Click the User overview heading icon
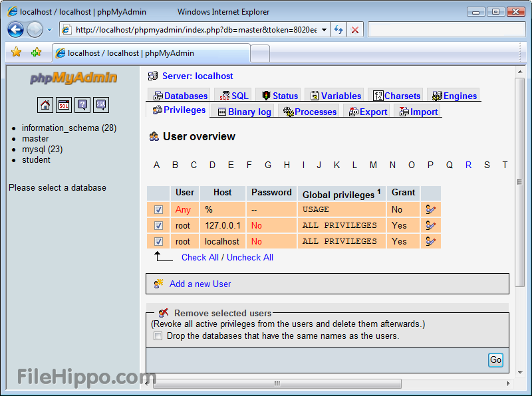Viewport: 532px width, 396px height. (154, 137)
